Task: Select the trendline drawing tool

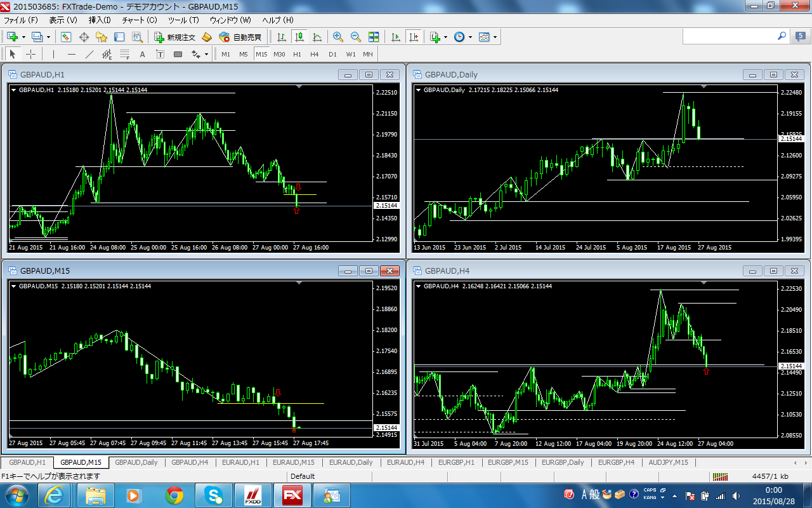Action: (89, 55)
